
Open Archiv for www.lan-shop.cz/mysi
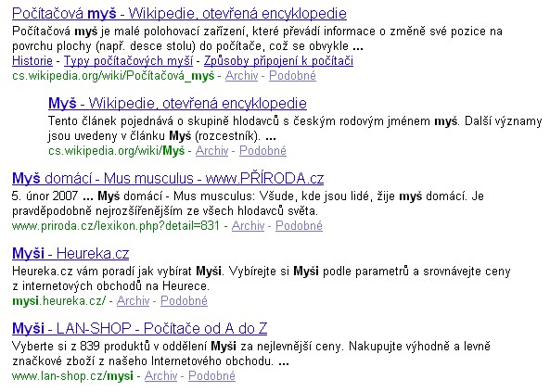160,375
